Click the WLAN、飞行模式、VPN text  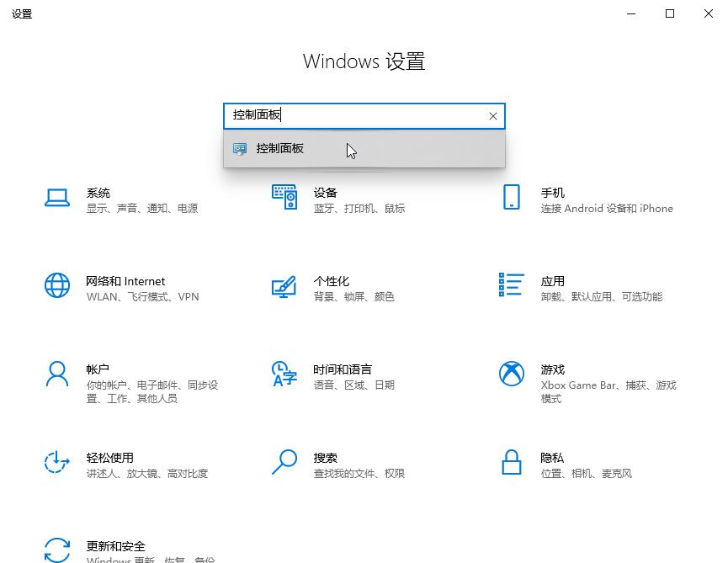[x=142, y=296]
